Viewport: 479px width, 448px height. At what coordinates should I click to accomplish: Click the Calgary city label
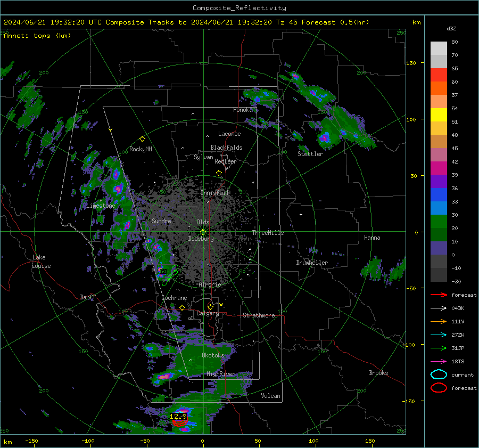tap(208, 313)
